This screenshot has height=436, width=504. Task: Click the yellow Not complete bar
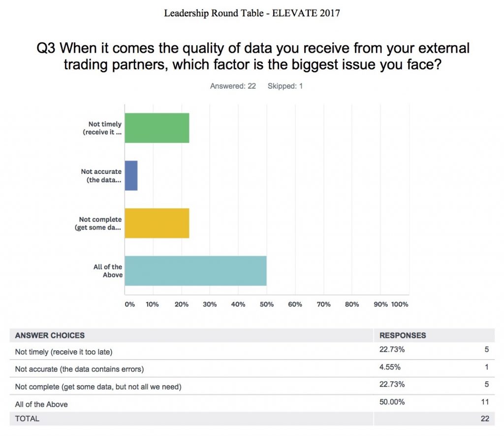point(157,223)
